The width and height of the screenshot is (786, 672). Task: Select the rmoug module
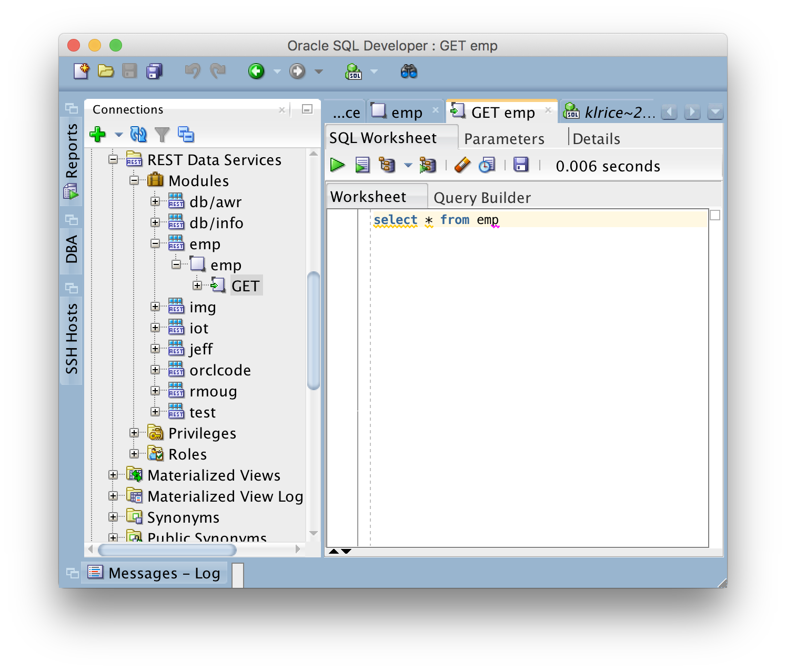pyautogui.click(x=213, y=391)
